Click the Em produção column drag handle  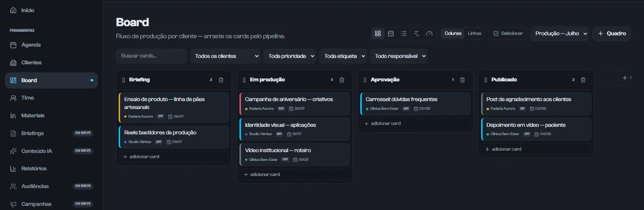[244, 80]
